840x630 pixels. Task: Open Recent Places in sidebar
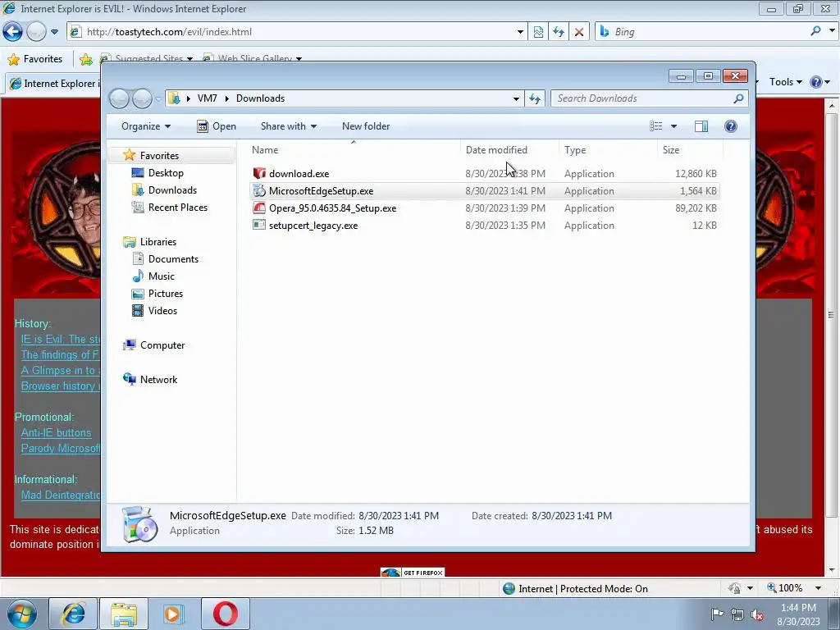tap(177, 208)
